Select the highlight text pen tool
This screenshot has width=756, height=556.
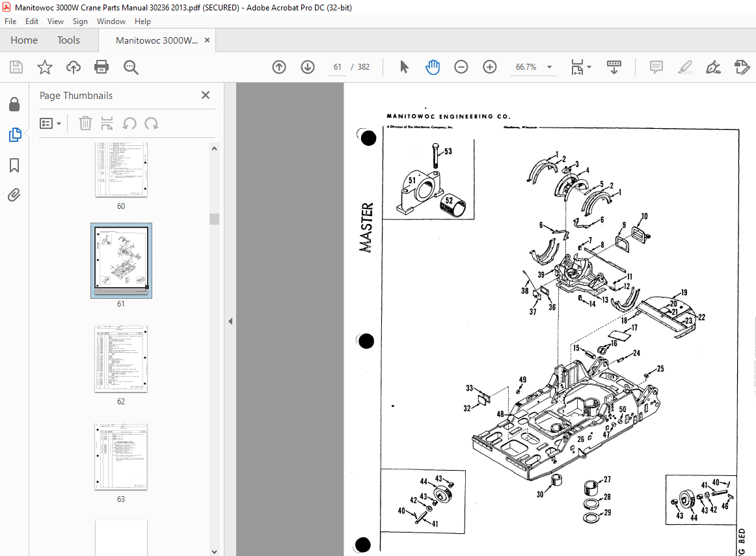click(x=684, y=67)
